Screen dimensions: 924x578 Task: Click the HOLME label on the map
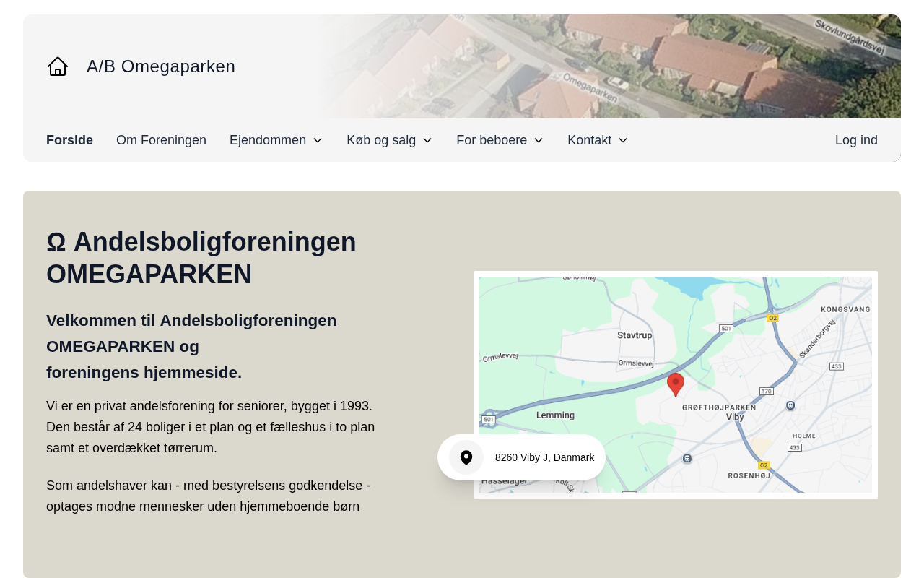point(804,436)
